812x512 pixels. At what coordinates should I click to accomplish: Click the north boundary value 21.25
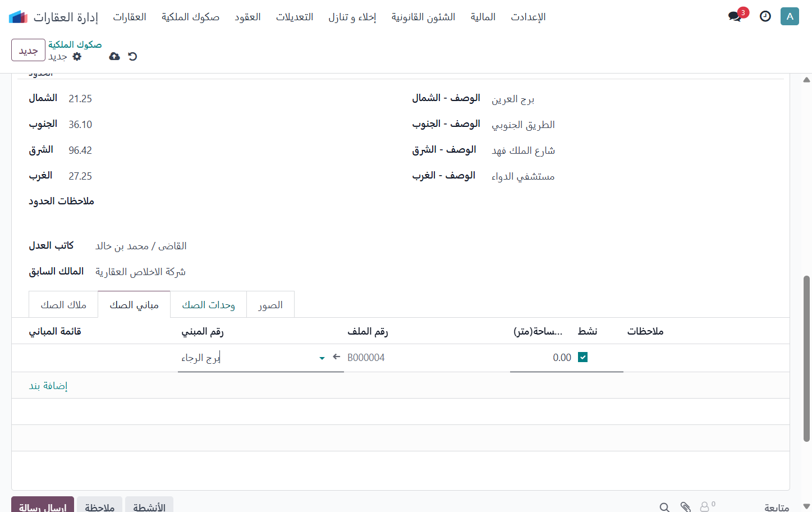coord(80,99)
